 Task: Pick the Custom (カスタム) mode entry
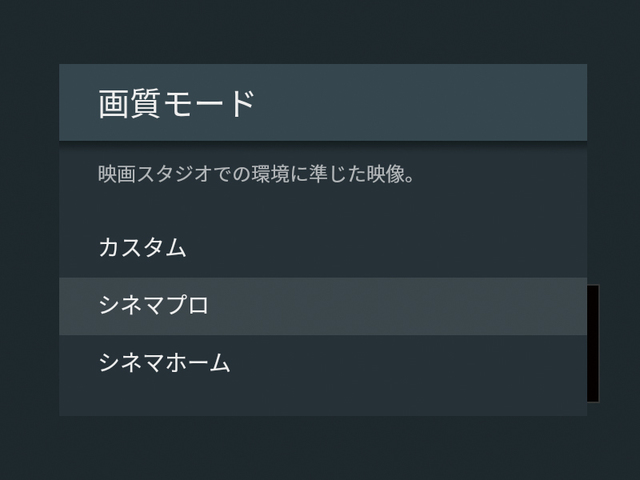(142, 248)
